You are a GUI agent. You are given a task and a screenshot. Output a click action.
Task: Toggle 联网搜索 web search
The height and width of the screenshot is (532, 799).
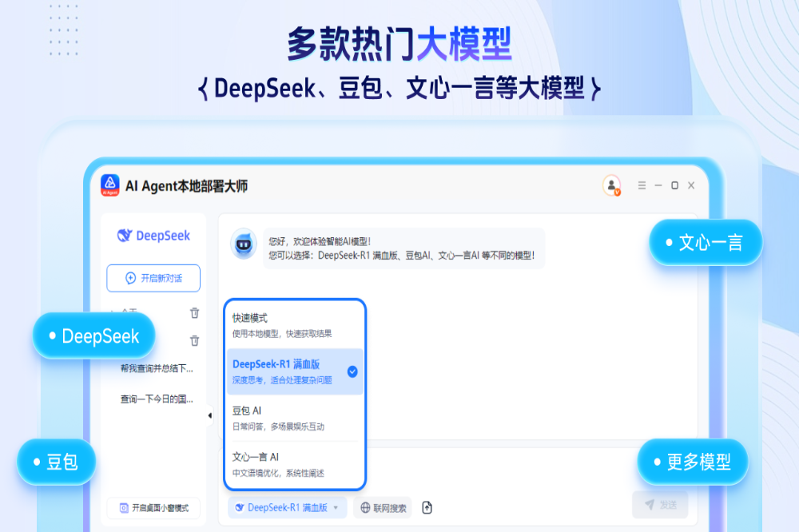tap(383, 507)
